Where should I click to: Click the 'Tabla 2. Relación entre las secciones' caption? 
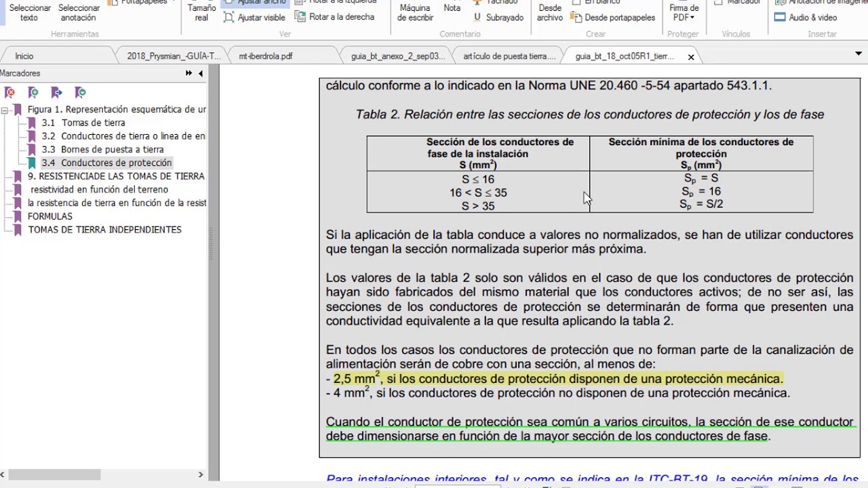click(x=590, y=115)
